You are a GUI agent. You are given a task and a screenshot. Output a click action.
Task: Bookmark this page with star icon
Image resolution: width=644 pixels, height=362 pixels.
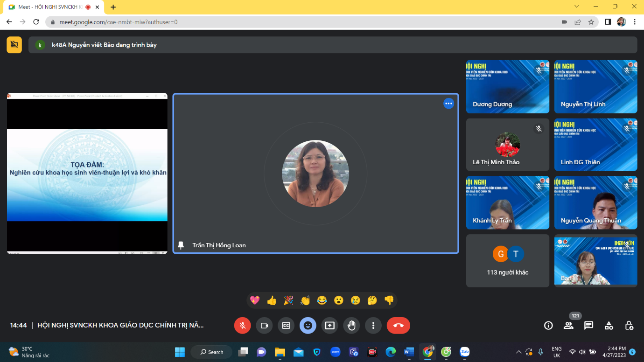pos(591,22)
